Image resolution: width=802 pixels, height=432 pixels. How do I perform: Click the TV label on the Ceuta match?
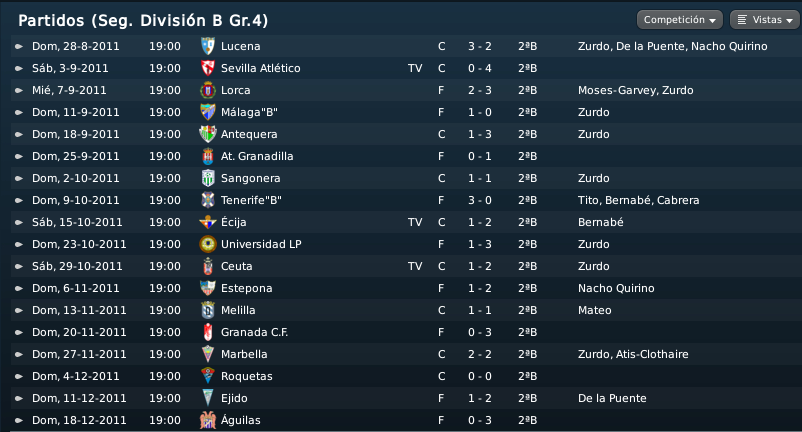(x=415, y=266)
